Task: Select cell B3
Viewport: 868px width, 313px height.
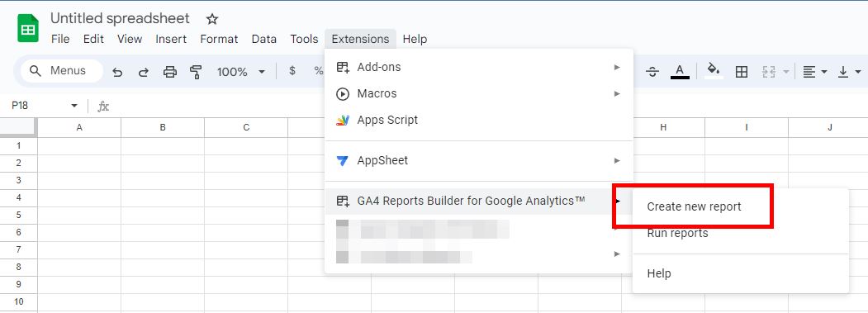Action: click(163, 181)
